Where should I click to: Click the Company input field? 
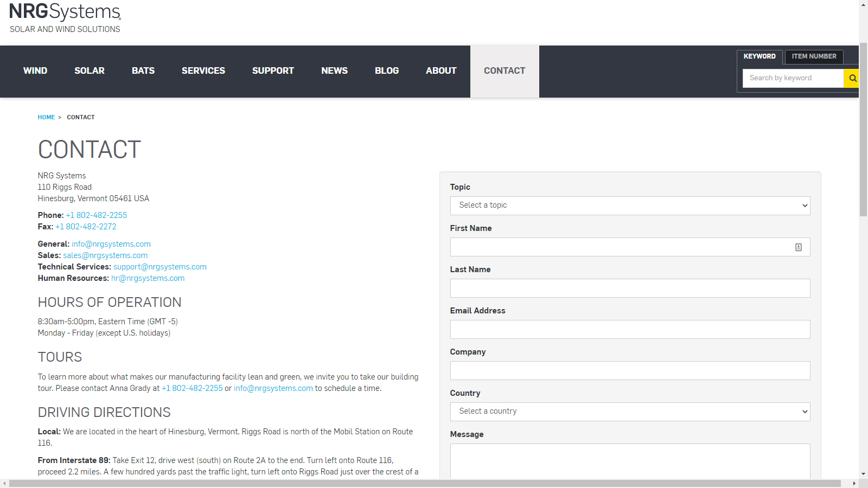point(630,370)
